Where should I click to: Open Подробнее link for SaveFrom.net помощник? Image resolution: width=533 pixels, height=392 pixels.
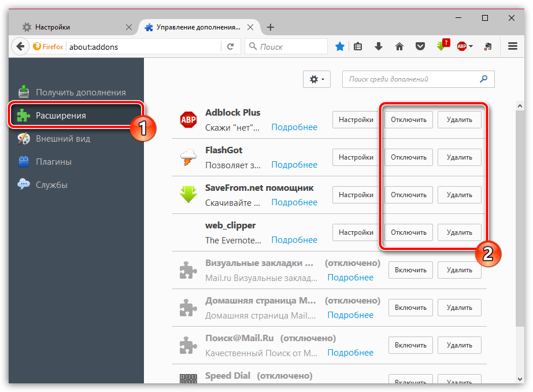coord(294,202)
